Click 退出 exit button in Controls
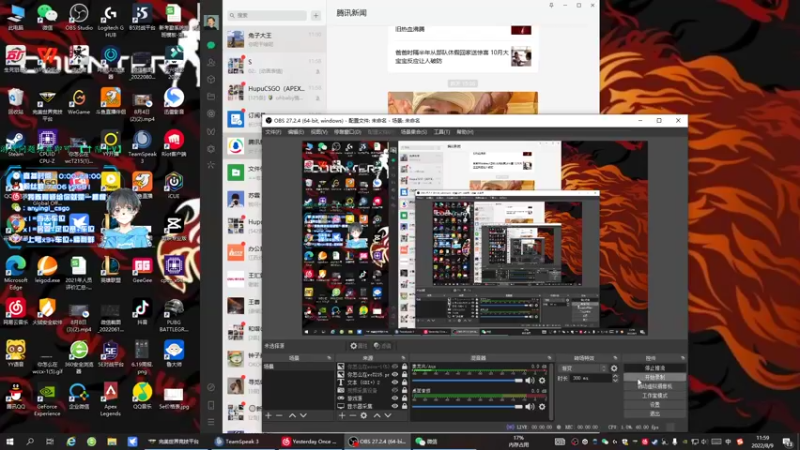Viewport: 800px width, 450px height. [x=655, y=414]
